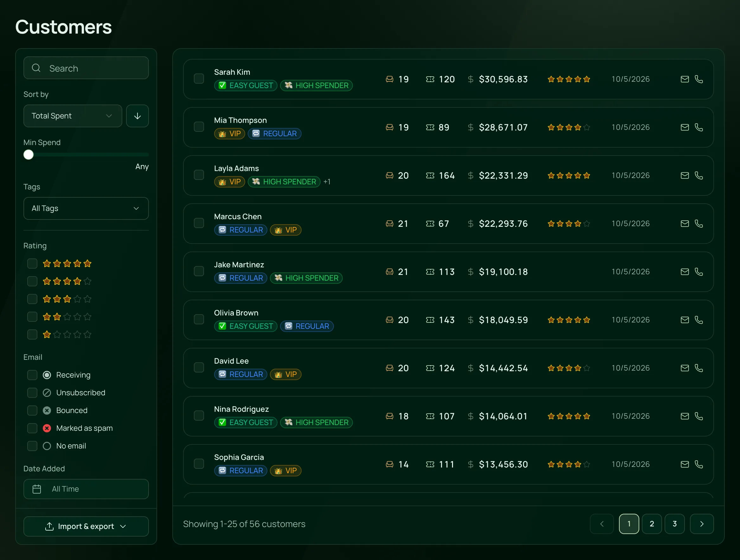Select page 1 in pagination
The width and height of the screenshot is (740, 560).
point(628,524)
